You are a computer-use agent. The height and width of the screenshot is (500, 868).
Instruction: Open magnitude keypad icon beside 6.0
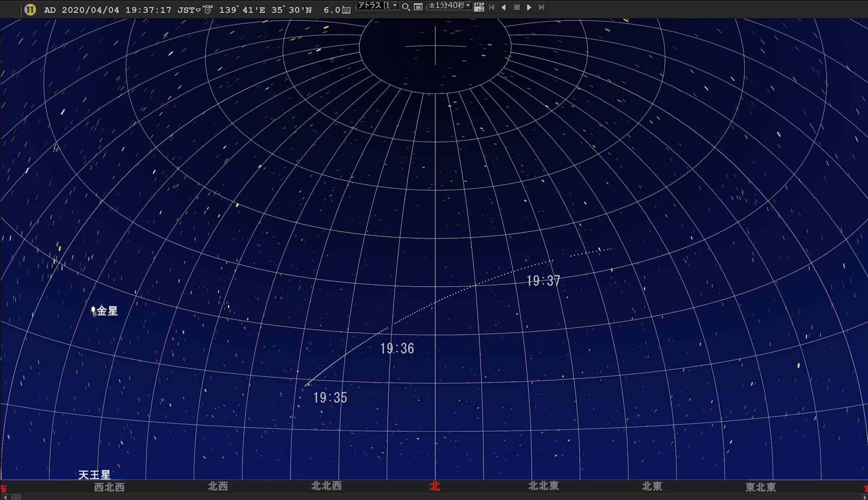tap(347, 10)
